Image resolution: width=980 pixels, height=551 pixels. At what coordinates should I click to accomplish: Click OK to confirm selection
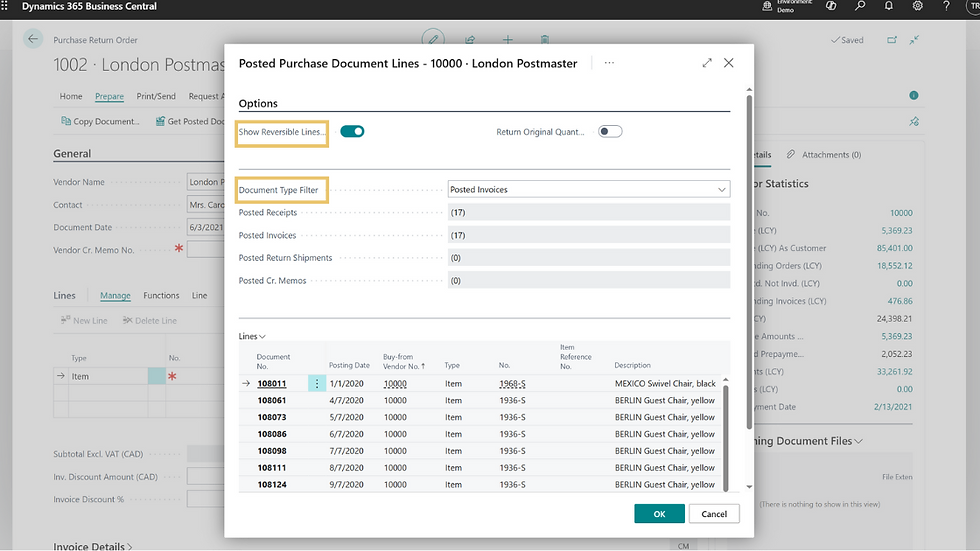pyautogui.click(x=659, y=514)
